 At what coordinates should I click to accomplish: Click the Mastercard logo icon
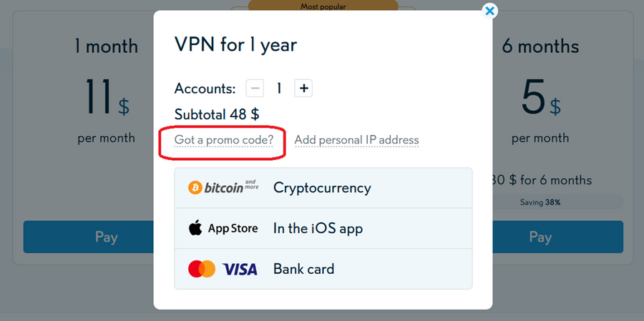pyautogui.click(x=201, y=270)
